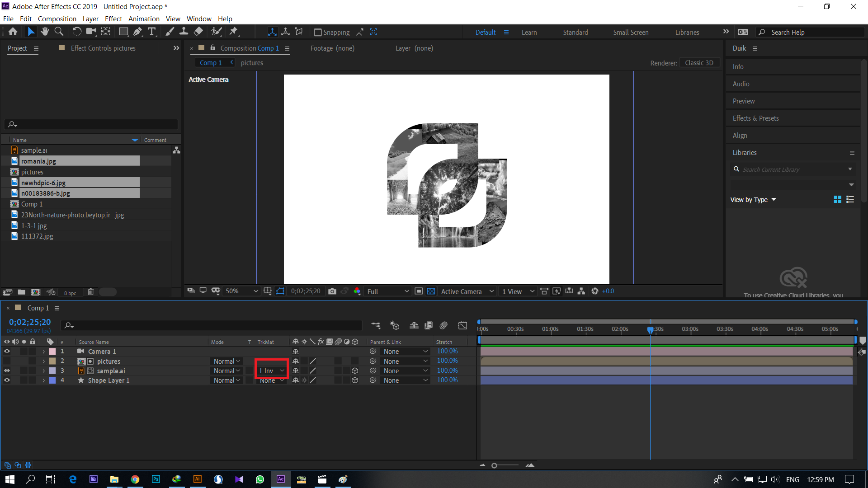Image resolution: width=868 pixels, height=488 pixels.
Task: Expand Camera 1 layer properties
Action: click(43, 352)
